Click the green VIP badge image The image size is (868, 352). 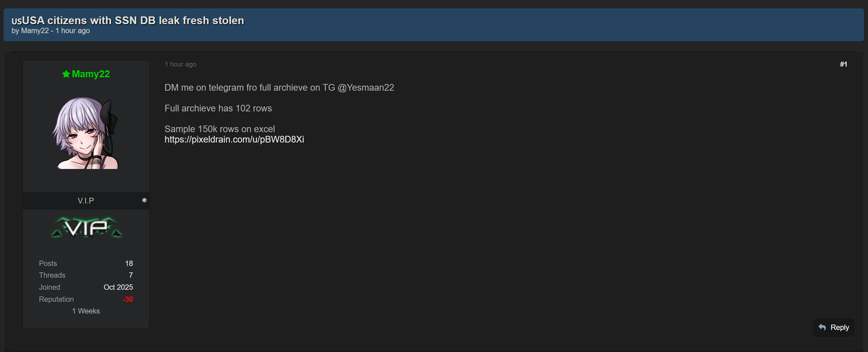[x=86, y=228]
